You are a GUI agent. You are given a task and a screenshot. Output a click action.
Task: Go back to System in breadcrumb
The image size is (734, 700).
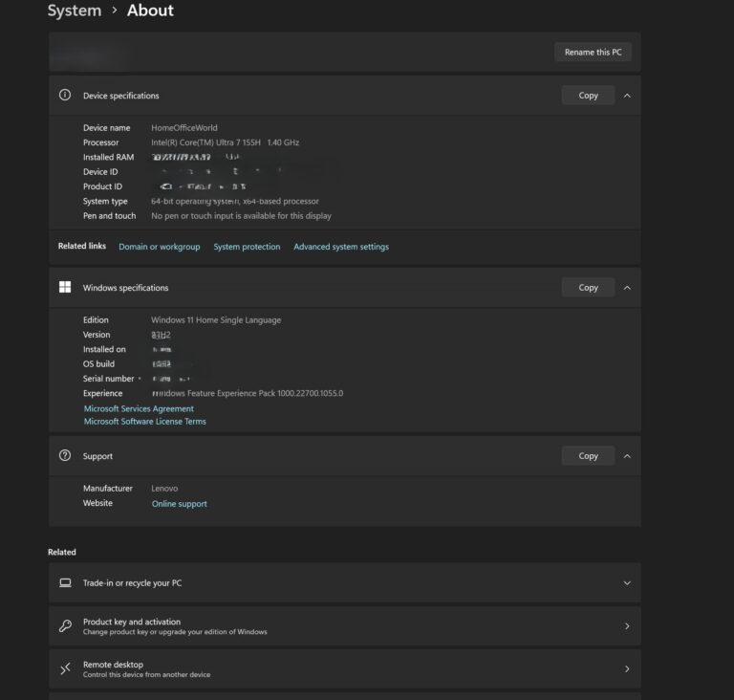point(75,11)
